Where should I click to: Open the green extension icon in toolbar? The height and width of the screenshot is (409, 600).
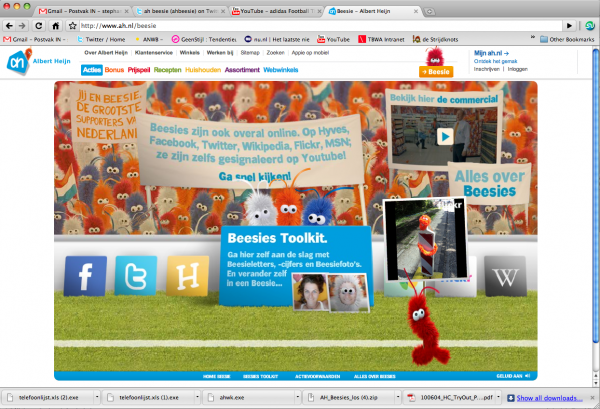pos(590,26)
